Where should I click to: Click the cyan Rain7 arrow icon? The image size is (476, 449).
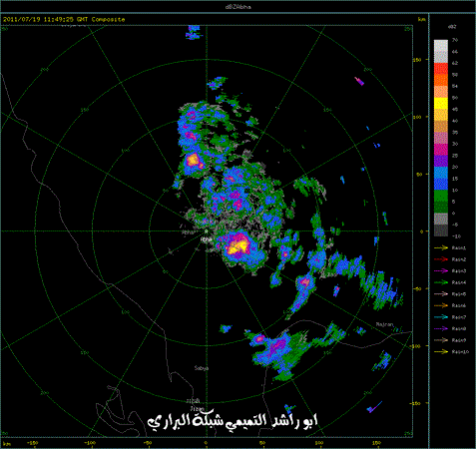441,317
